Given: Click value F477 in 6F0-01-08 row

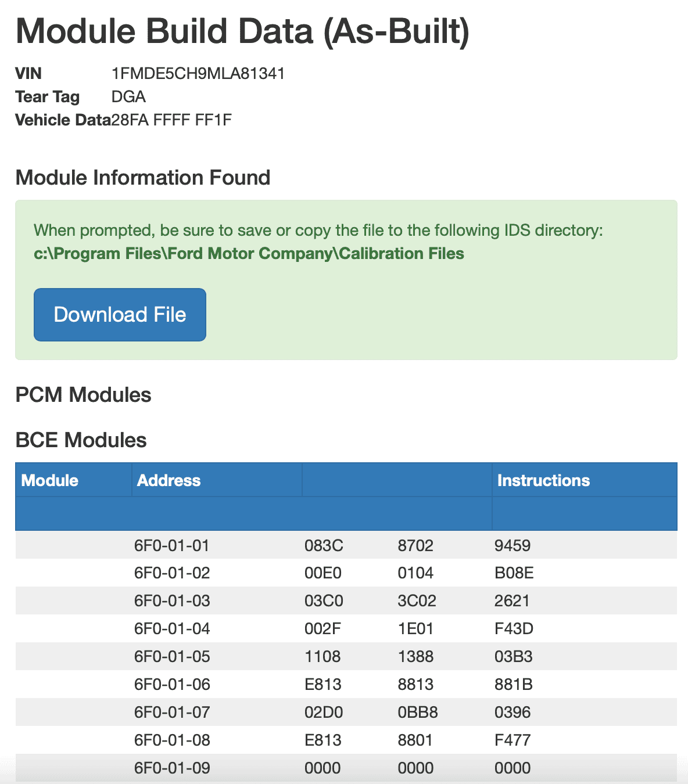Looking at the screenshot, I should tap(513, 740).
